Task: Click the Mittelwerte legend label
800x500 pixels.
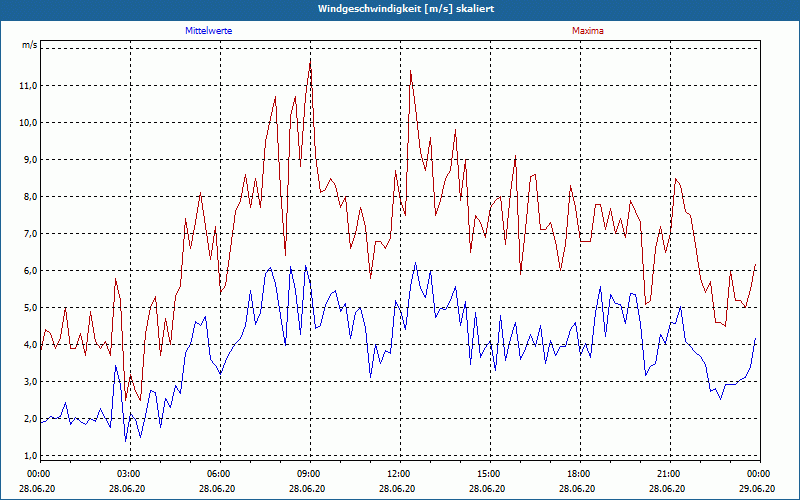Action: point(209,31)
